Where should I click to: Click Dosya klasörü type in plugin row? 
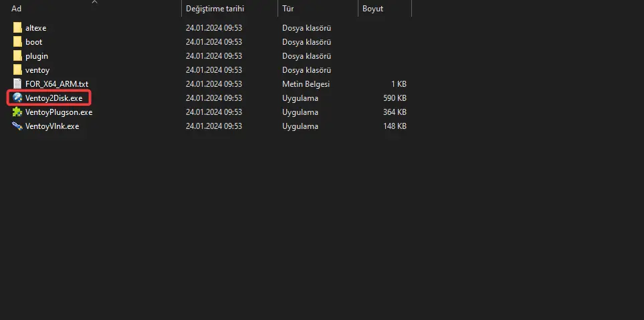(306, 56)
